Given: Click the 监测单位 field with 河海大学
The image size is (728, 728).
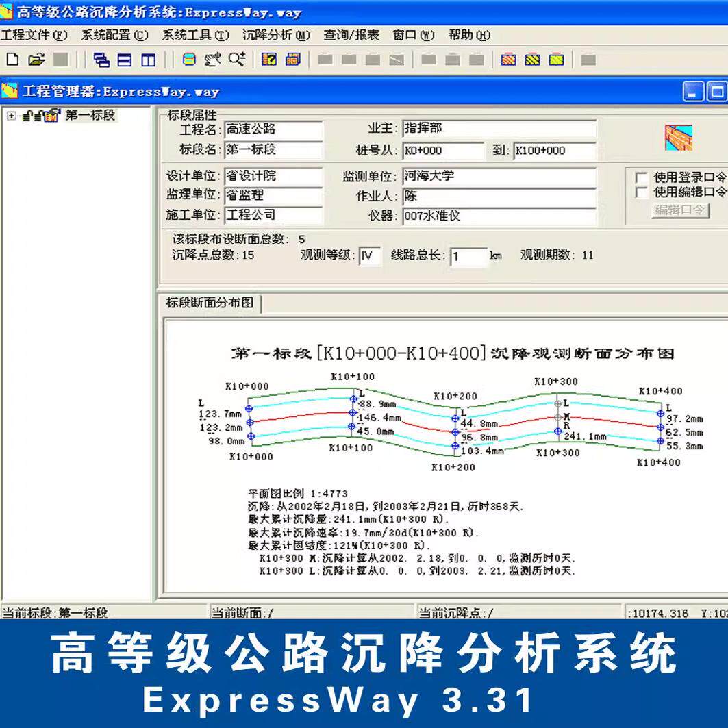Looking at the screenshot, I should tap(499, 177).
